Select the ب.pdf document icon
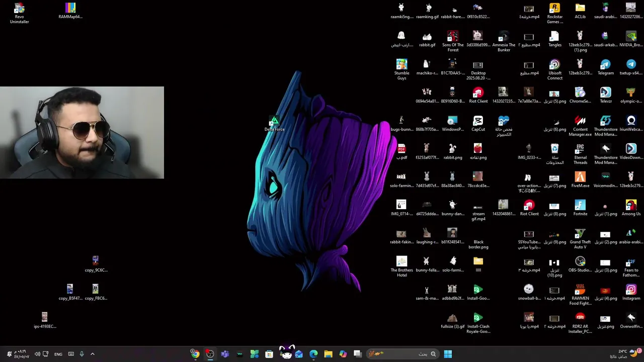The image size is (644, 362). tap(401, 151)
